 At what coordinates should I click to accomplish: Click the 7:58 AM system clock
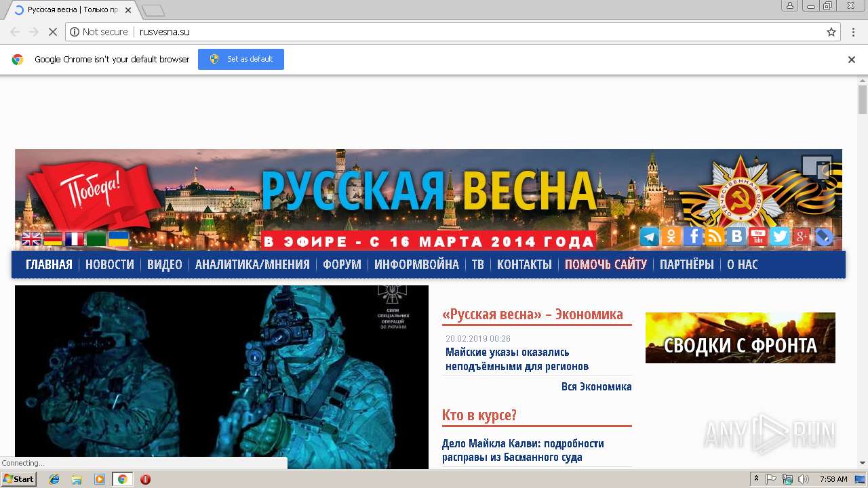tap(833, 479)
